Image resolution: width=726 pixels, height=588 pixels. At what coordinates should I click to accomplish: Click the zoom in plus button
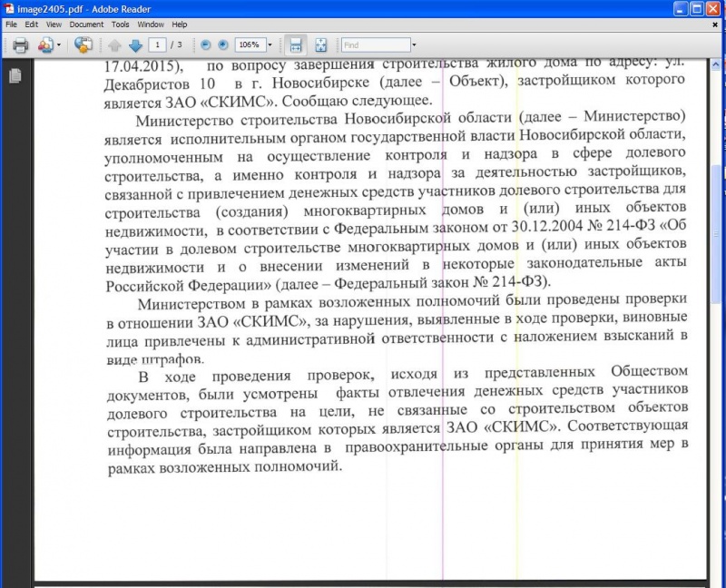coord(222,44)
